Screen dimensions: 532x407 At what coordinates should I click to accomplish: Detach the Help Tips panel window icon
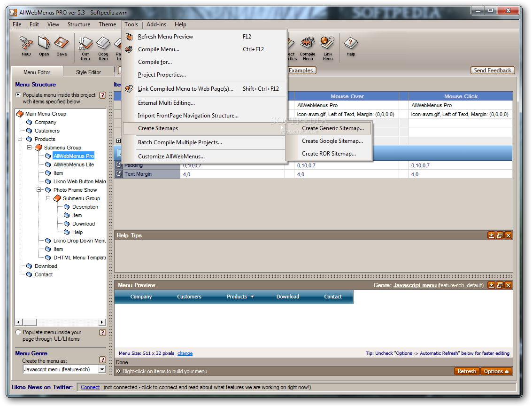(x=500, y=235)
